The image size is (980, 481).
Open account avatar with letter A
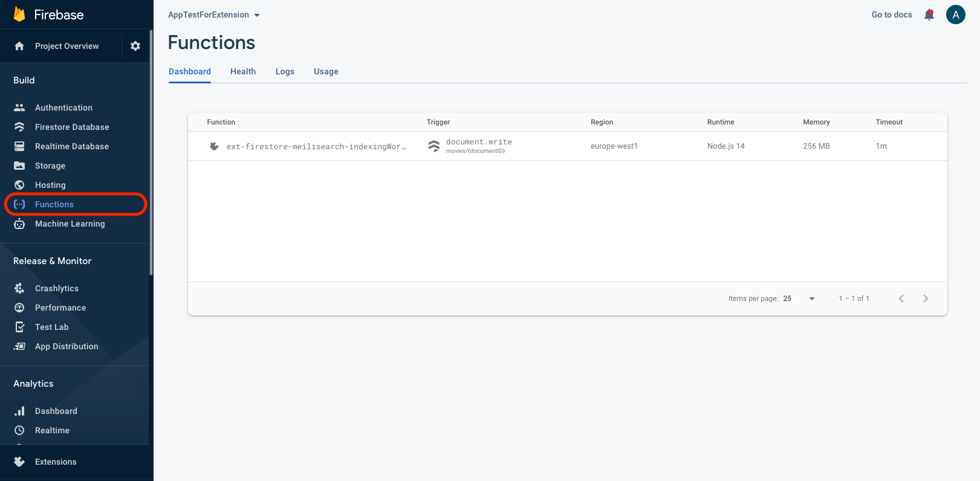tap(956, 15)
